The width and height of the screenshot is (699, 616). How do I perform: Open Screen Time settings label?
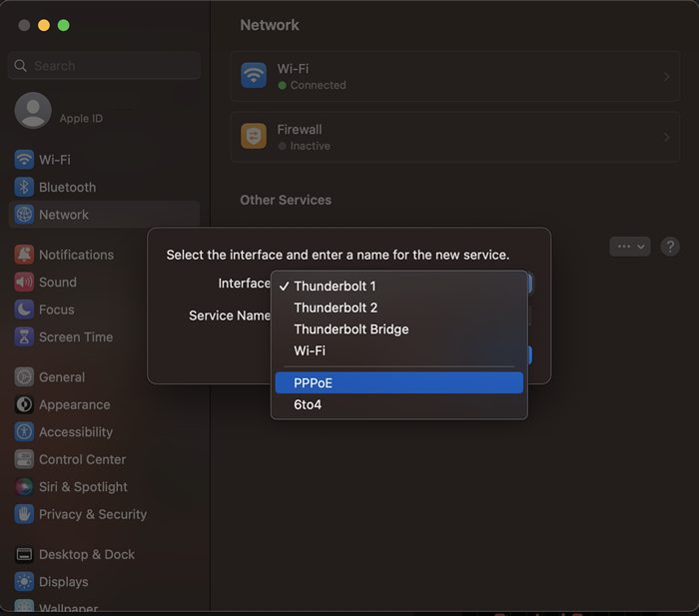tap(76, 337)
